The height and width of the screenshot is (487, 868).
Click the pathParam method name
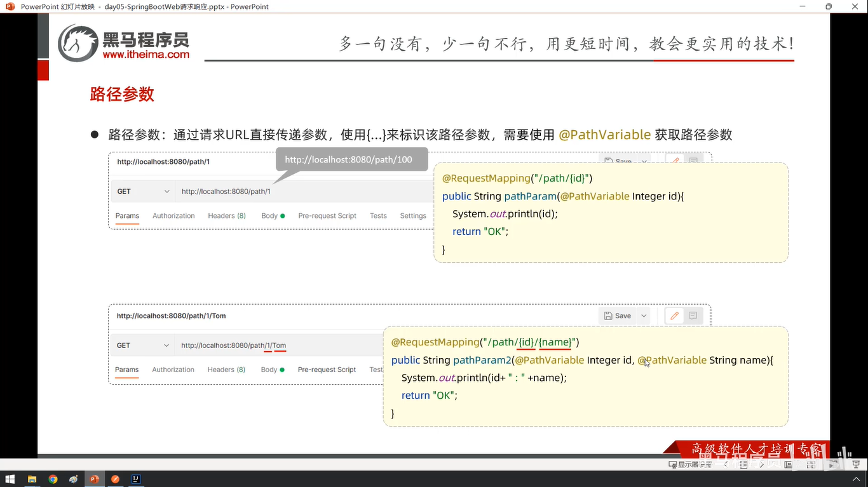[530, 196]
